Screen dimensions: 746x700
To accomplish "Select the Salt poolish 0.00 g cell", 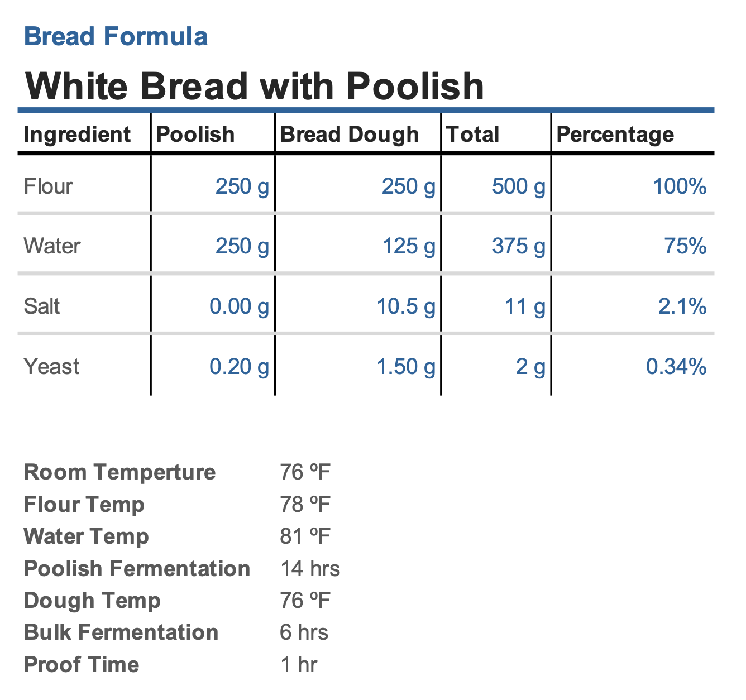I will pos(239,306).
